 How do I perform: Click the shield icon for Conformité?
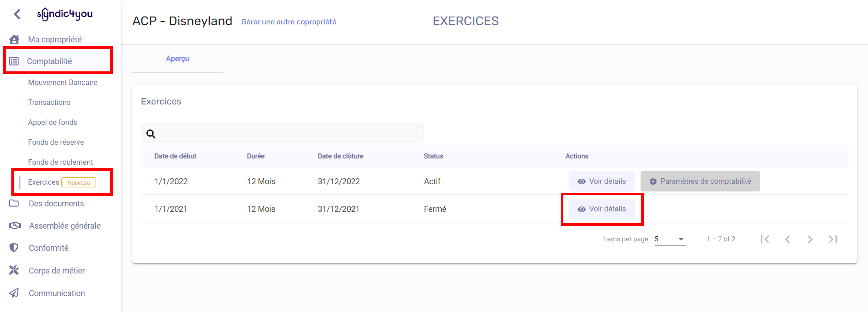[x=14, y=248]
